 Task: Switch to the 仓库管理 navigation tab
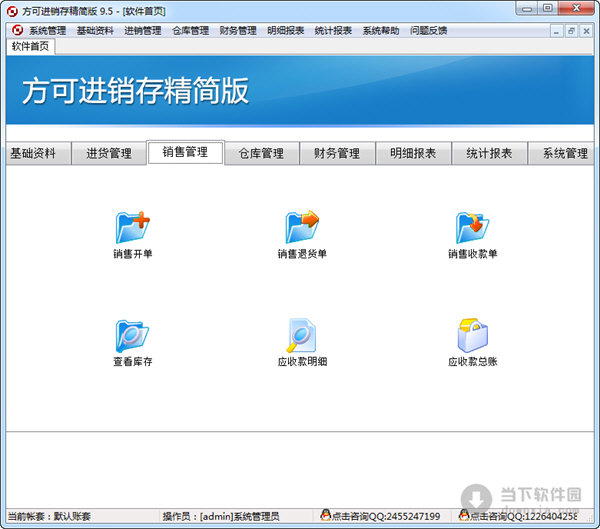pos(261,153)
